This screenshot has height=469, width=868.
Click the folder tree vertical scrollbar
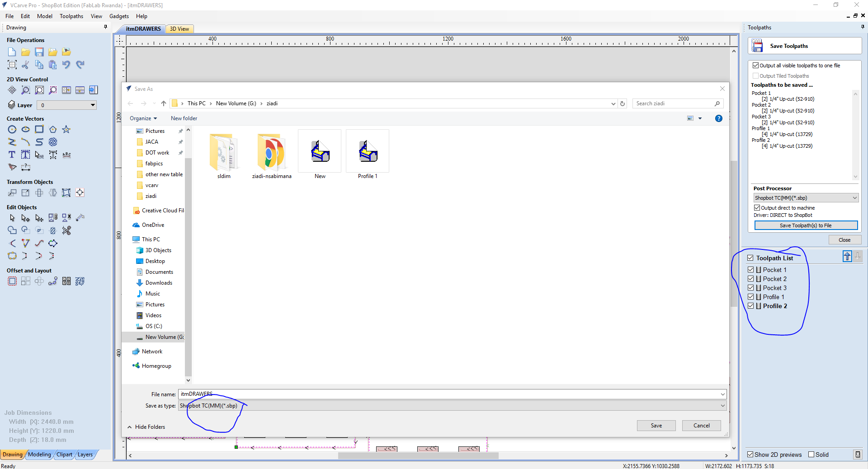coord(188,267)
